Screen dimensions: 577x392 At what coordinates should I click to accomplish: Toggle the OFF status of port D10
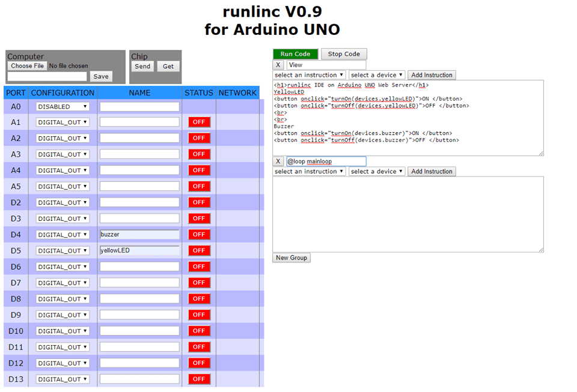click(199, 331)
